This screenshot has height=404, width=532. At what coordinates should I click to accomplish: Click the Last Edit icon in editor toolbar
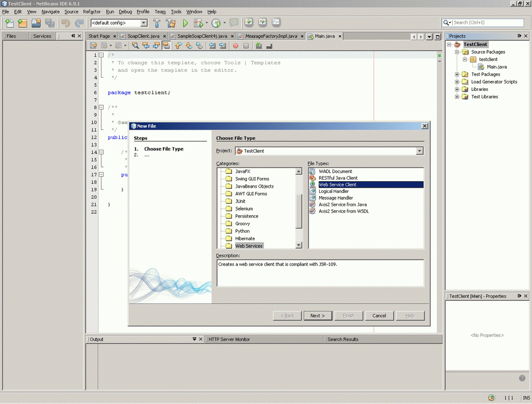tap(94, 45)
